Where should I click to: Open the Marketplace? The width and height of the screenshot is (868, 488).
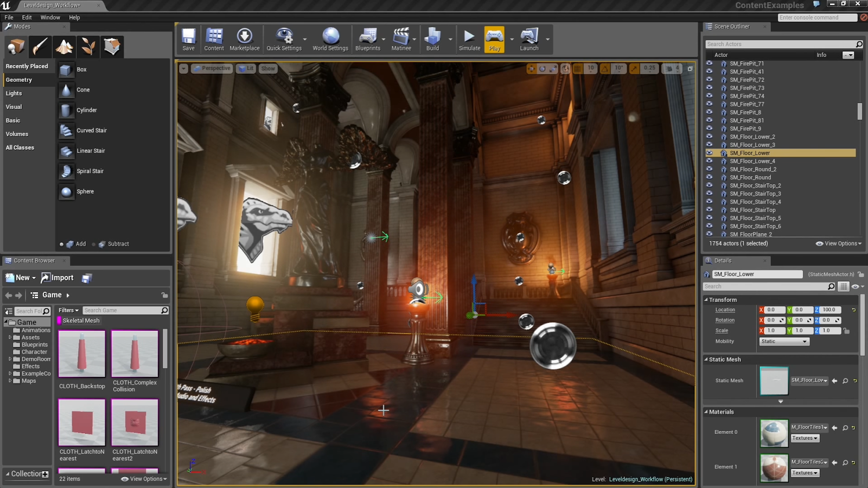coord(245,39)
